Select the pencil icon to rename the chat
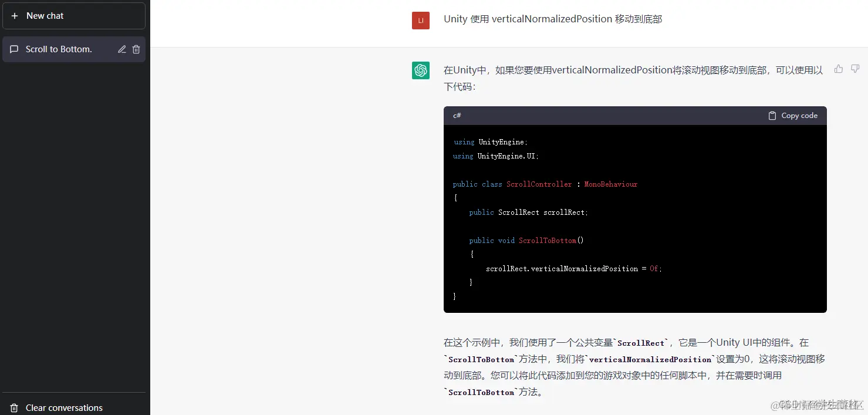The height and width of the screenshot is (415, 868). pos(123,49)
